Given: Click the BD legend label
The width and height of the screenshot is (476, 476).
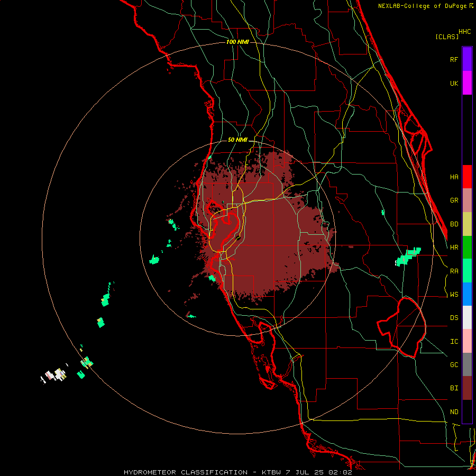Looking at the screenshot, I should pyautogui.click(x=454, y=224).
